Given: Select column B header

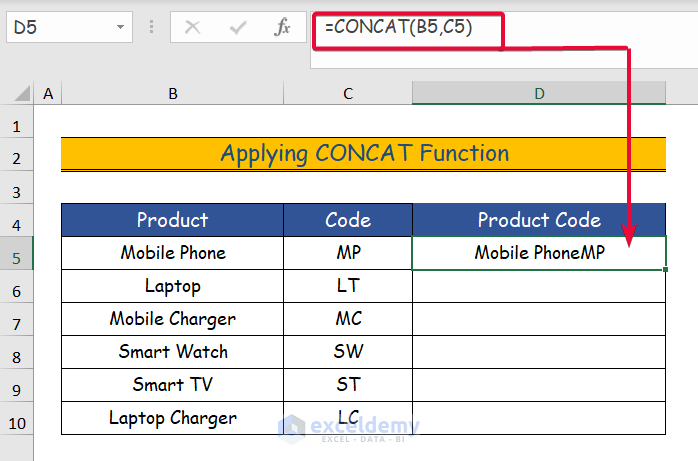Looking at the screenshot, I should click(x=172, y=94).
